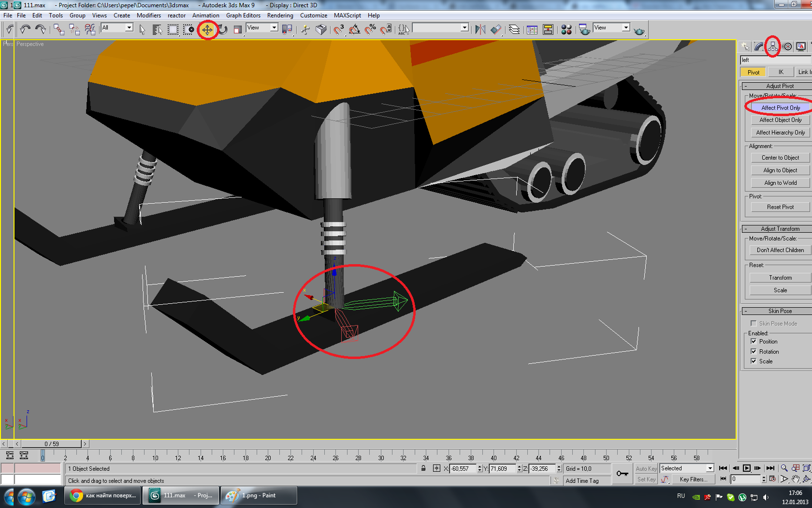Toggle the Rotation checkbox
812x508 pixels.
[x=754, y=352]
